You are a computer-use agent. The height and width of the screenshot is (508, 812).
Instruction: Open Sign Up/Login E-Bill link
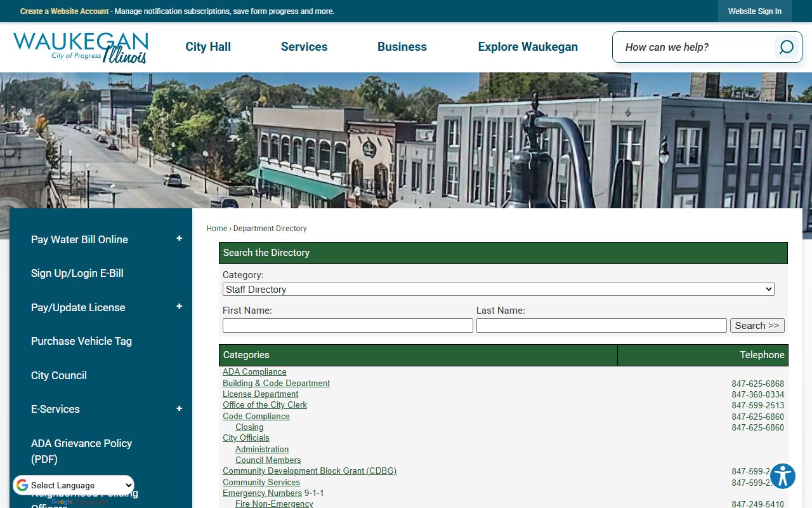[77, 273]
